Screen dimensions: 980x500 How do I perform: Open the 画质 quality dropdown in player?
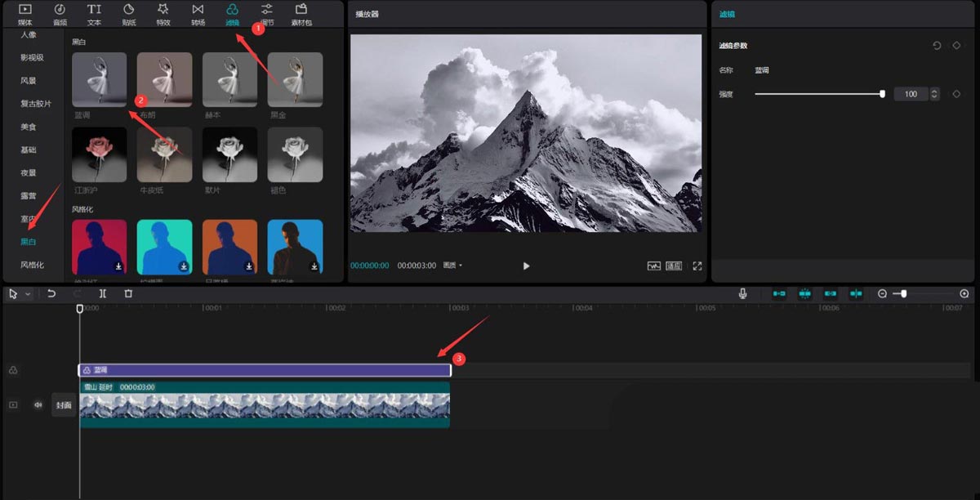pos(452,266)
